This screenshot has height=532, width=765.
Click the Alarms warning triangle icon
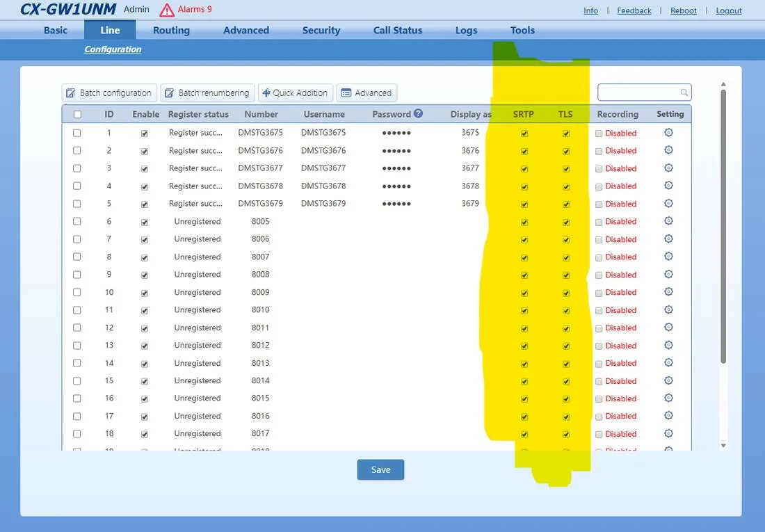coord(167,10)
